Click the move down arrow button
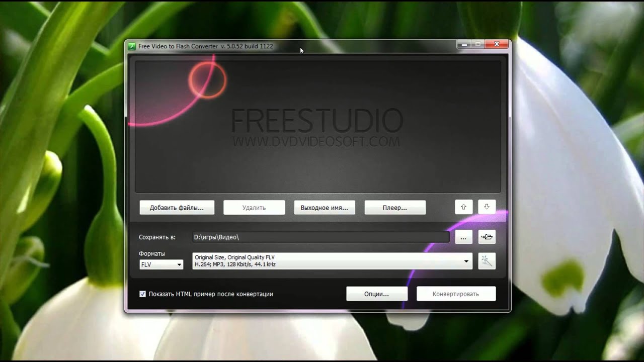 (487, 207)
